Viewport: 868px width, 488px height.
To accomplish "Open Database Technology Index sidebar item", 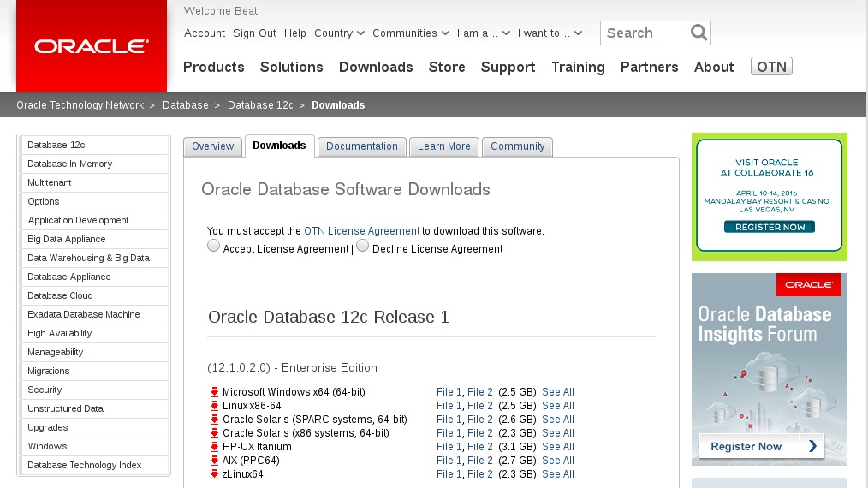I will point(95,465).
